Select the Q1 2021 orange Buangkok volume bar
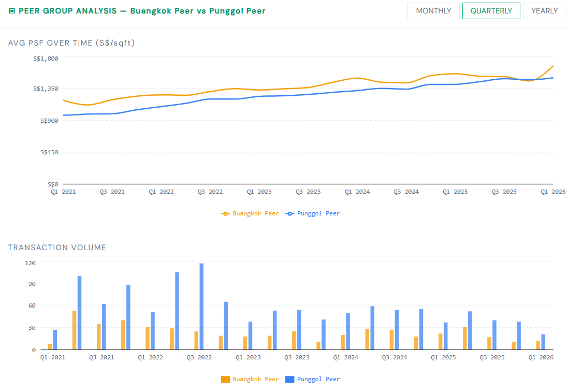Viewport: 568px width, 392px height. click(50, 347)
